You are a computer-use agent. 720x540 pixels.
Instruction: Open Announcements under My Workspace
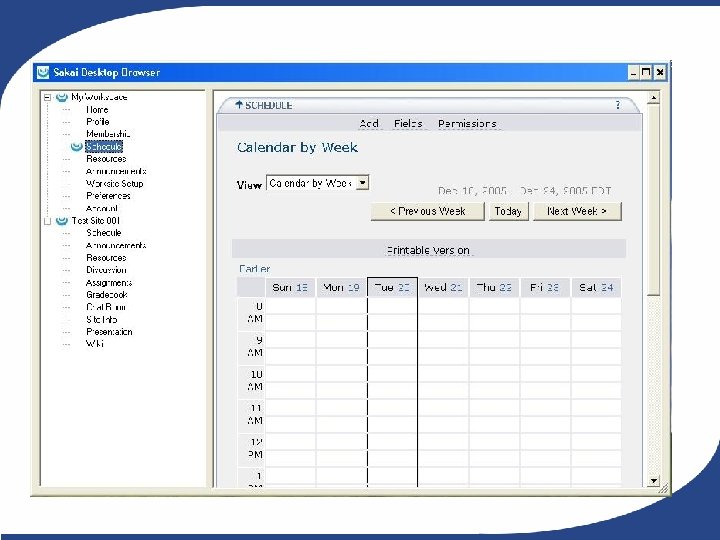point(116,171)
